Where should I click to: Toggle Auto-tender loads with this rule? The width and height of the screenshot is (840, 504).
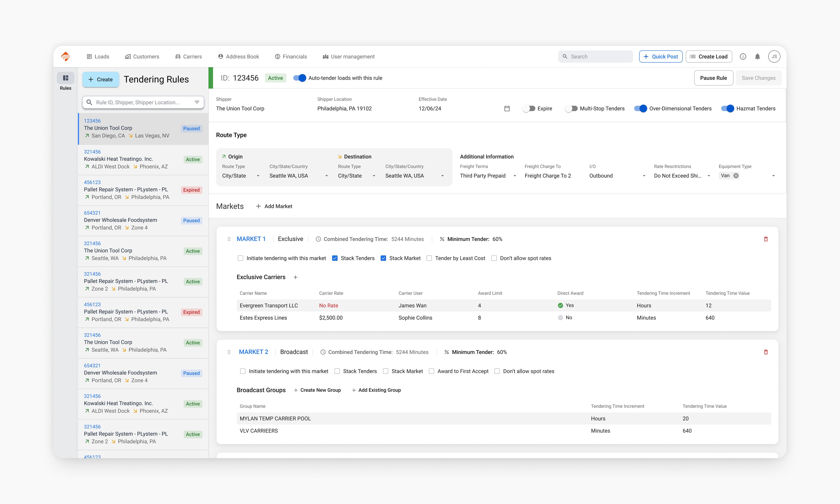coord(299,78)
